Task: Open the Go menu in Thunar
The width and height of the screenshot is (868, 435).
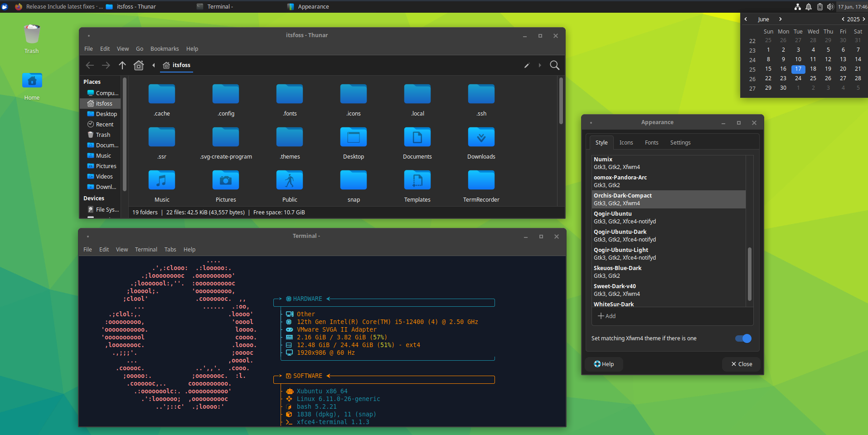Action: [140, 49]
